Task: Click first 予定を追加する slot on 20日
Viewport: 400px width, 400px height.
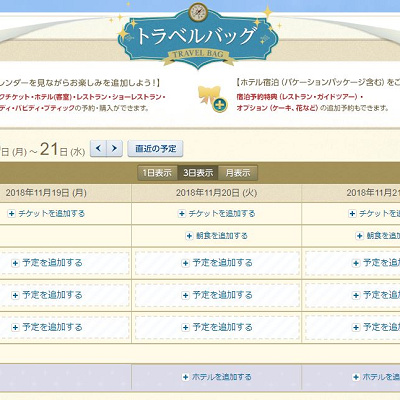Action: [217, 263]
